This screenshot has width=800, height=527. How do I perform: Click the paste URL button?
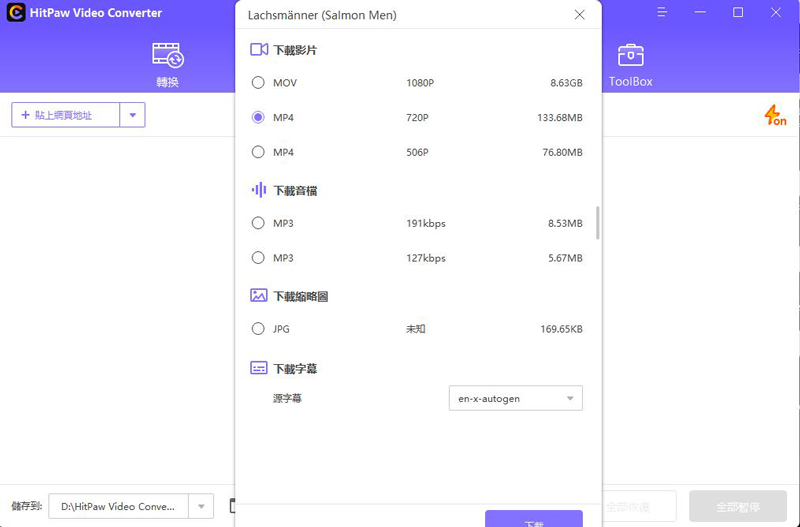tap(66, 115)
